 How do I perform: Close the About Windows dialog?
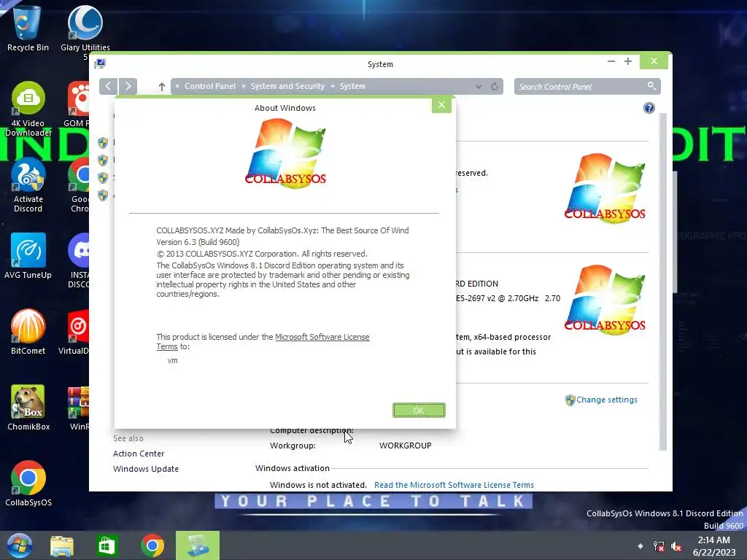point(441,105)
